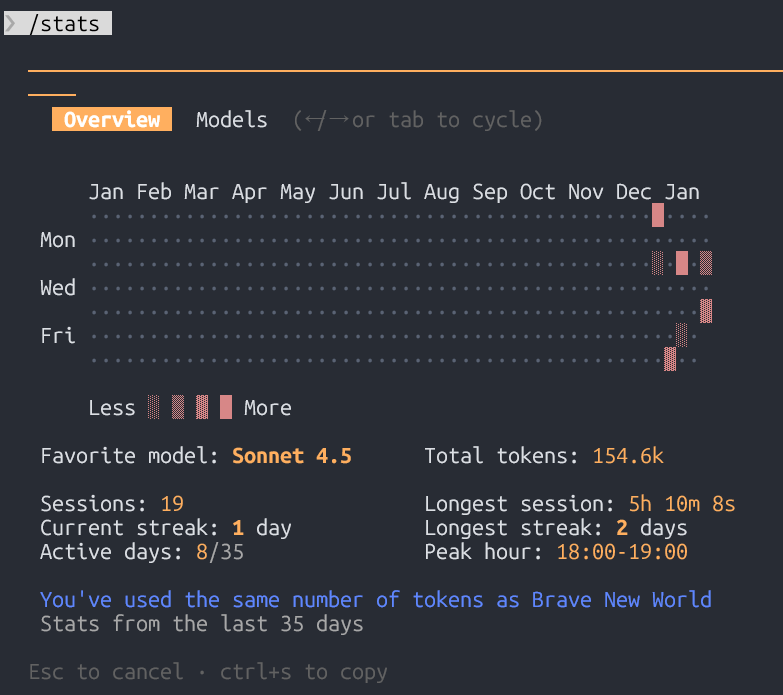
Task: Click the shaded cell in the Friday row
Action: tap(682, 335)
